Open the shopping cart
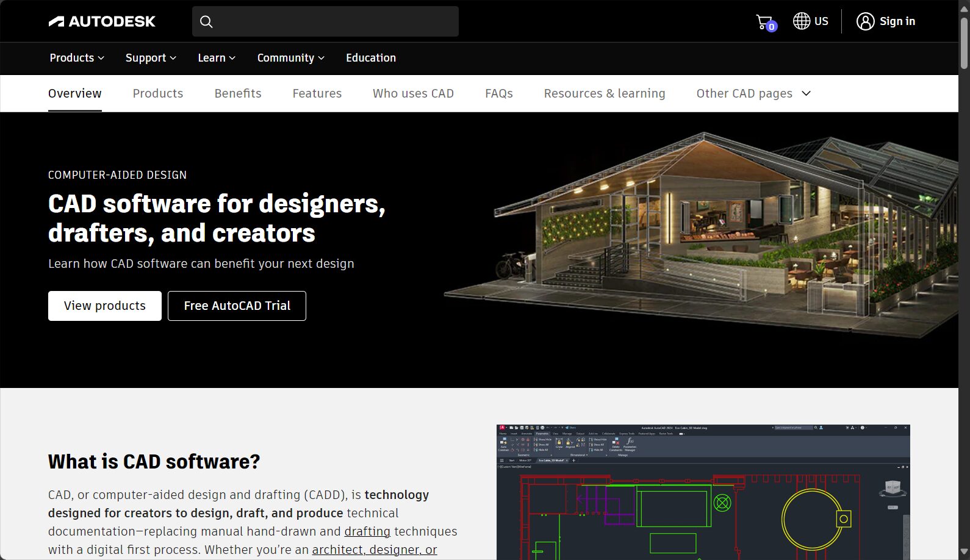Image resolution: width=970 pixels, height=560 pixels. [x=766, y=23]
